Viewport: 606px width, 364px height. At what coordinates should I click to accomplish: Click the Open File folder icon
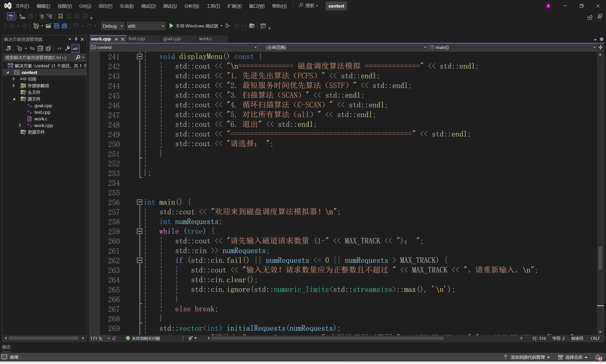point(48,26)
